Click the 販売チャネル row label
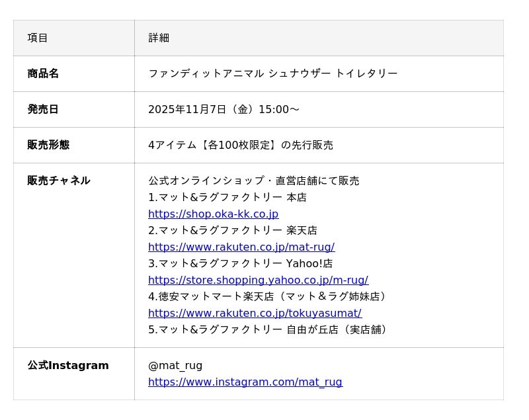 [x=59, y=181]
